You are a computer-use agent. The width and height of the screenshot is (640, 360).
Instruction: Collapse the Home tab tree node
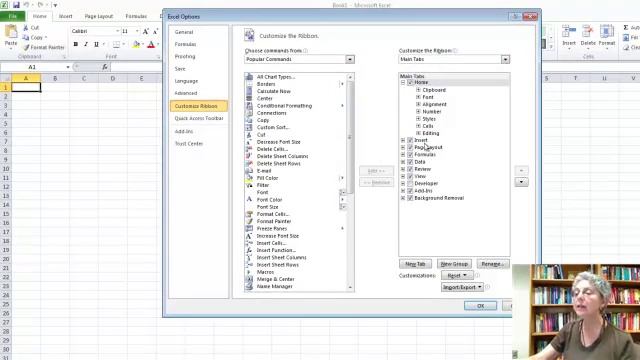pyautogui.click(x=403, y=82)
